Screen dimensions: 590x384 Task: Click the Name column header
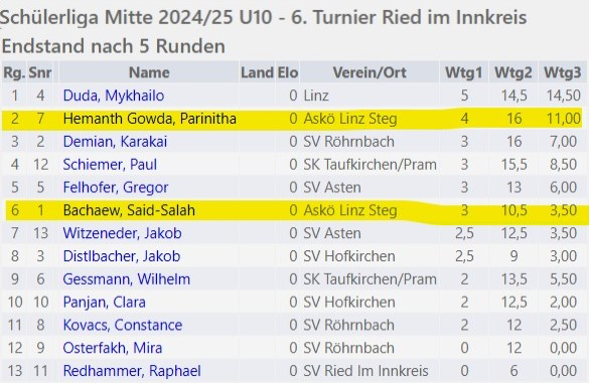click(149, 73)
